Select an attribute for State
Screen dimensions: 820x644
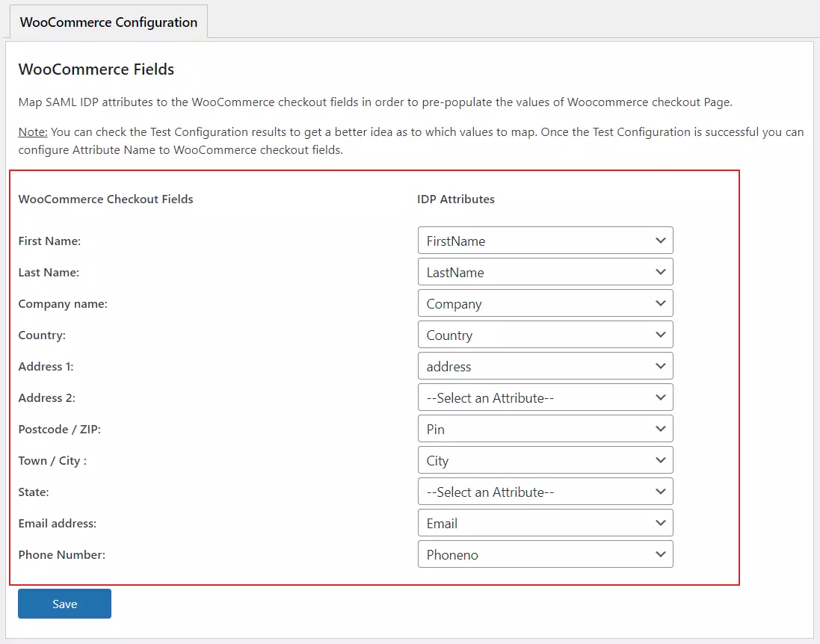click(546, 492)
